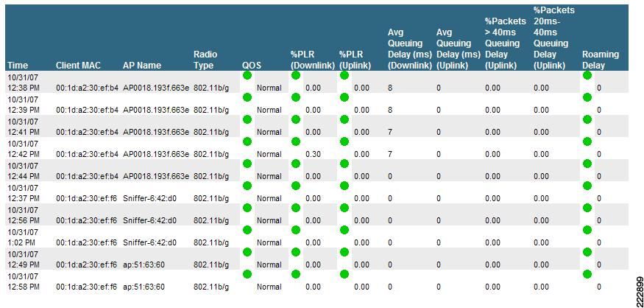Select the 1:02 PM time cell
This screenshot has width=644, height=308.
(x=23, y=237)
